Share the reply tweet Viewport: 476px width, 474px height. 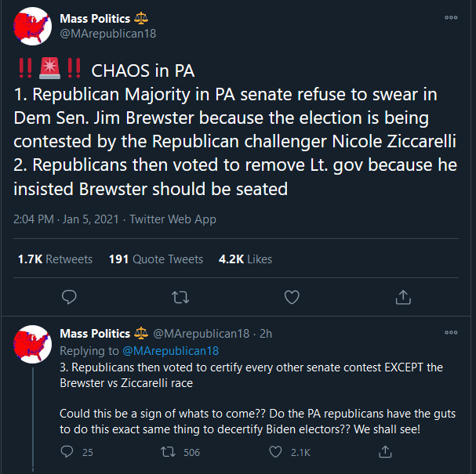click(385, 452)
